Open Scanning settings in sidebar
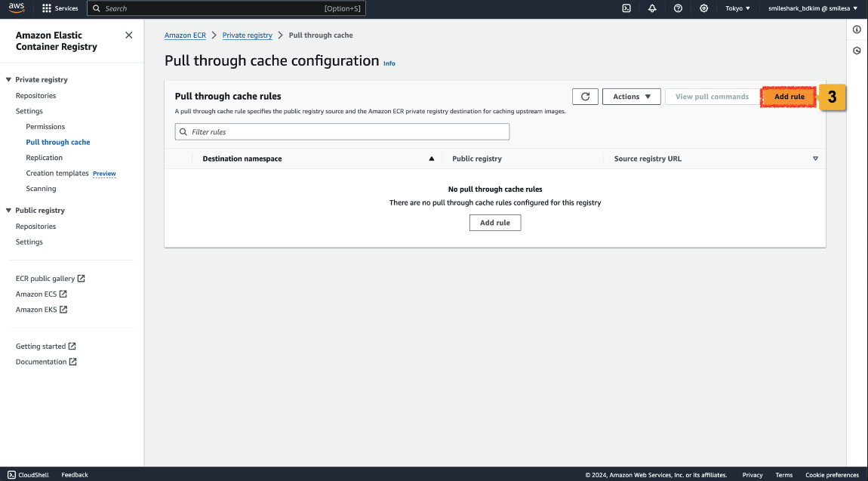This screenshot has height=481, width=868. click(41, 189)
